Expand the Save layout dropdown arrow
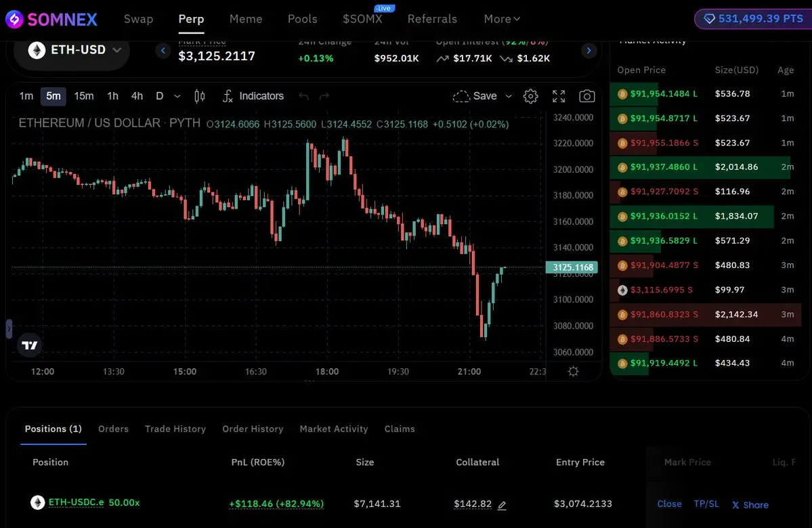The height and width of the screenshot is (528, 812). (x=509, y=96)
